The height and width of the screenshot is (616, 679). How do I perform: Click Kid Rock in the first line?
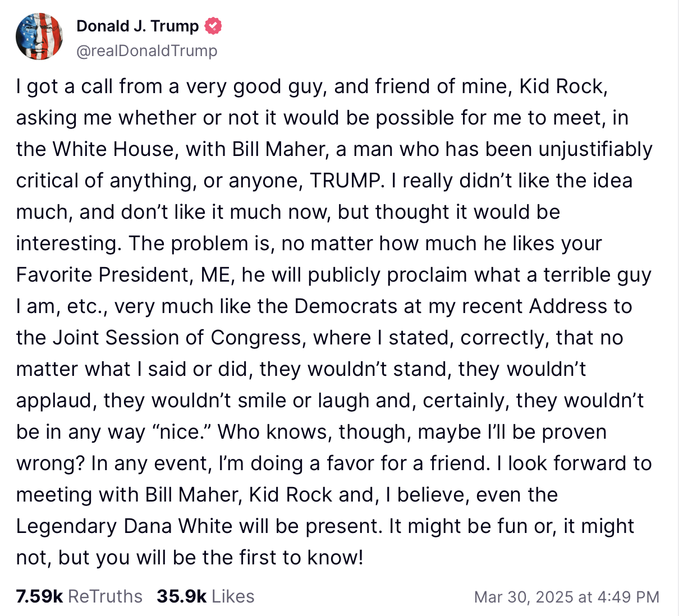[x=562, y=86]
